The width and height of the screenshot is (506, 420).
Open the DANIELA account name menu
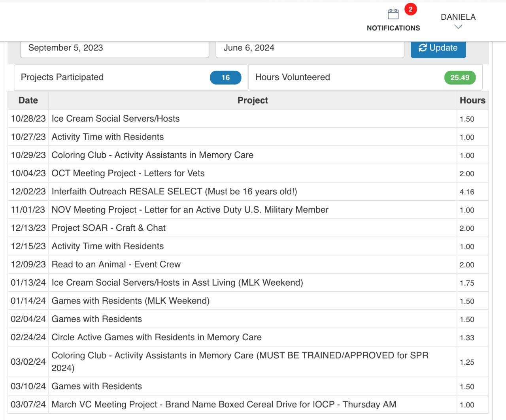click(x=458, y=17)
